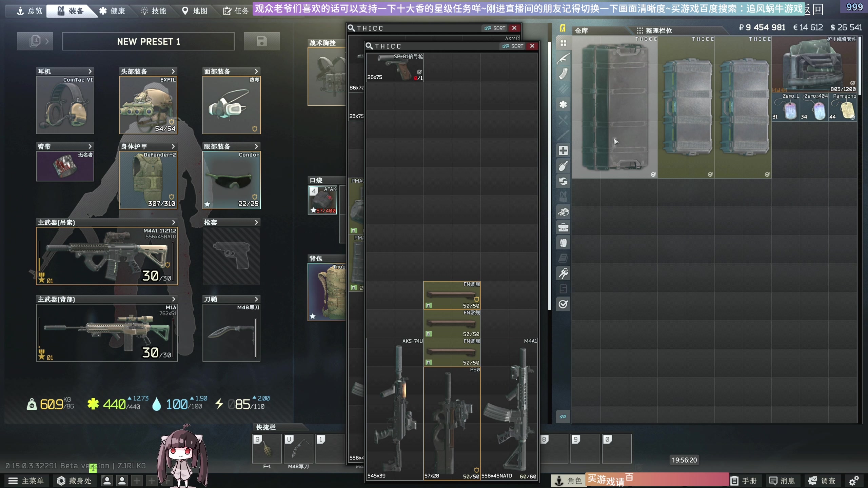Switch to the 装备 gear tab
This screenshot has height=488, width=868.
pyautogui.click(x=71, y=11)
